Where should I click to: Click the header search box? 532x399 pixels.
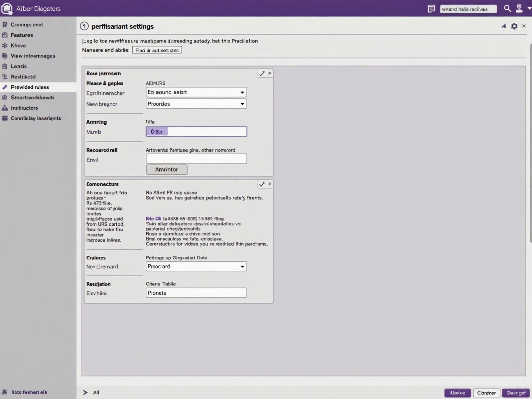coord(468,9)
